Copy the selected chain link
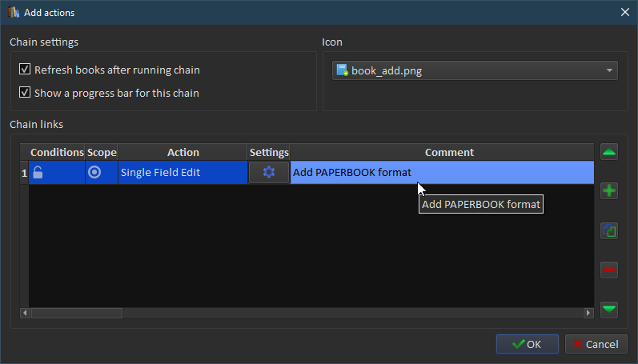Screen dimensions: 638x364 pyautogui.click(x=608, y=230)
